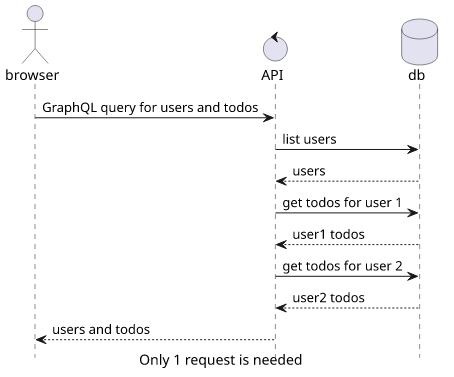The image size is (454, 377).
Task: Click the GraphQL query for users and todos message
Action: pyautogui.click(x=150, y=108)
